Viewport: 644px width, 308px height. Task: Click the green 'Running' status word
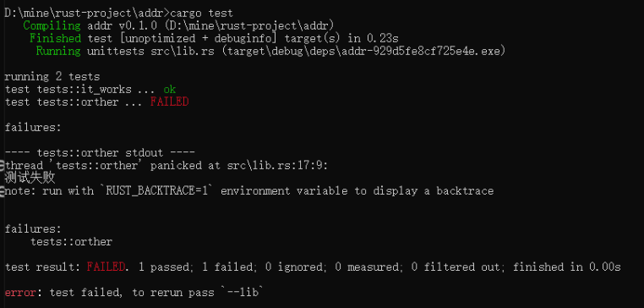click(58, 52)
